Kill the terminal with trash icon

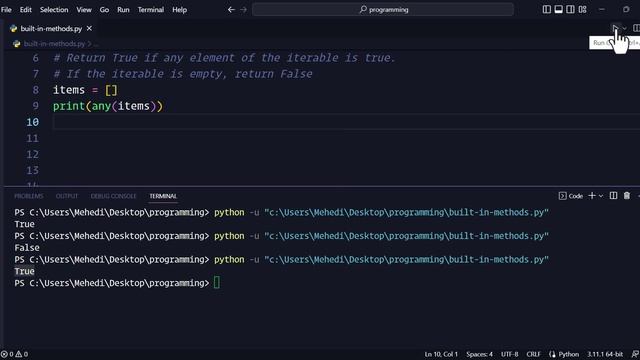(x=627, y=196)
